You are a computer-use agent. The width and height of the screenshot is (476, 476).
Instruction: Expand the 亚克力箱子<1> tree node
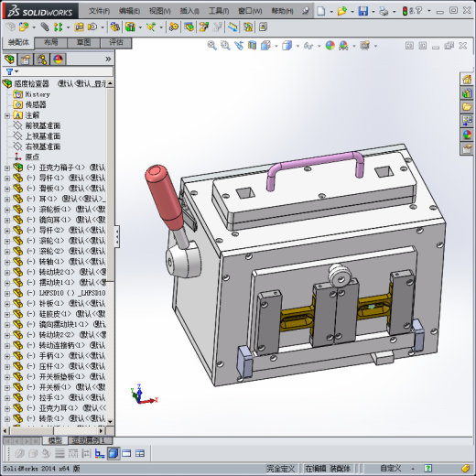tap(7, 168)
